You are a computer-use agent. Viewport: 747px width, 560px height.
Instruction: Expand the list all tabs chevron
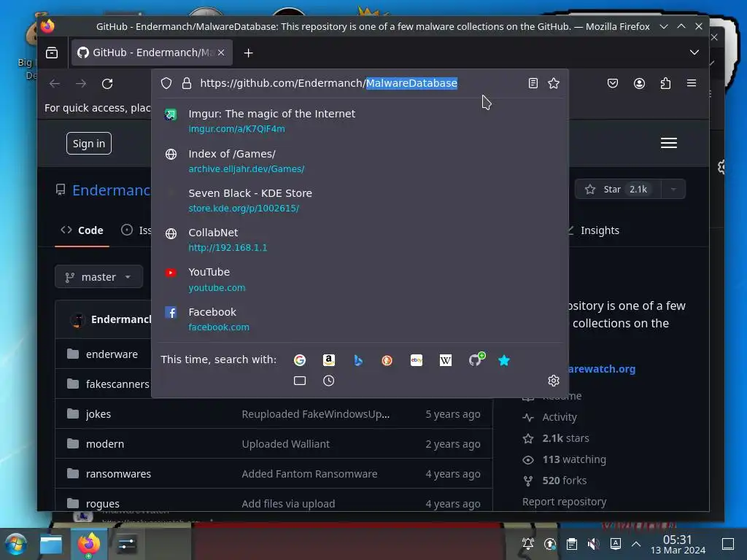(x=694, y=52)
